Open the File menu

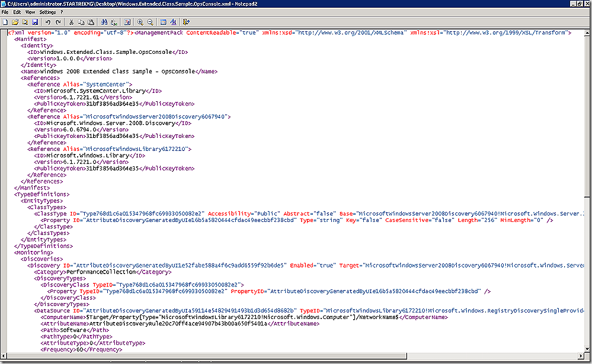(5, 12)
